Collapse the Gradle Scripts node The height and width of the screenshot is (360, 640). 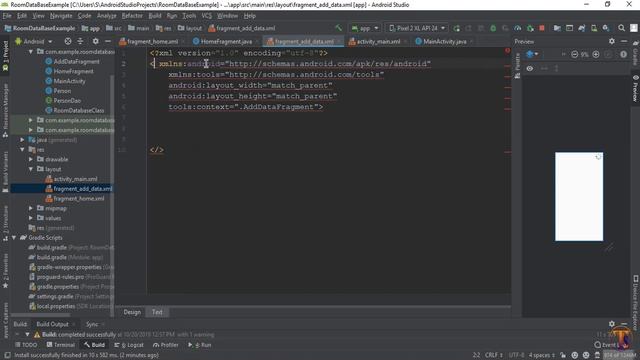[x=14, y=238]
